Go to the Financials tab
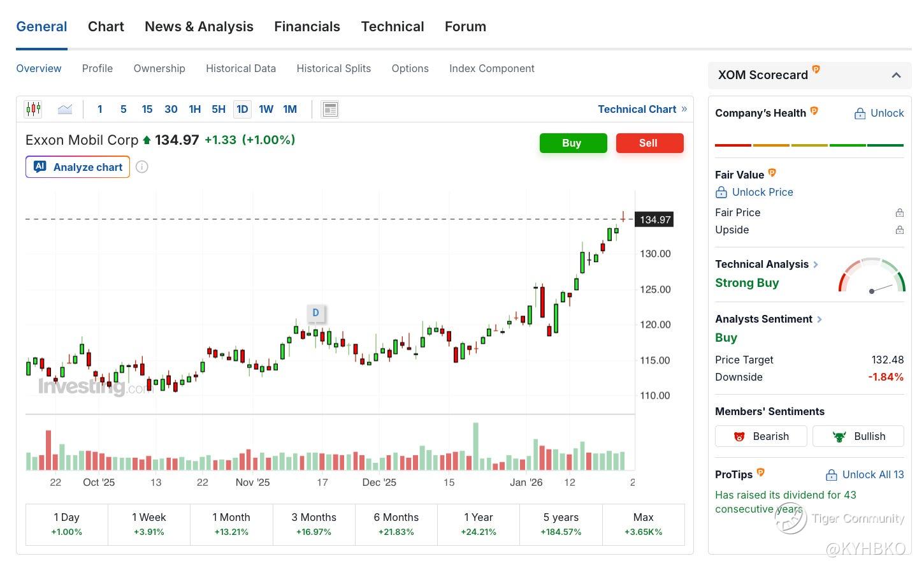Screen dimensions: 924x570 [x=307, y=27]
